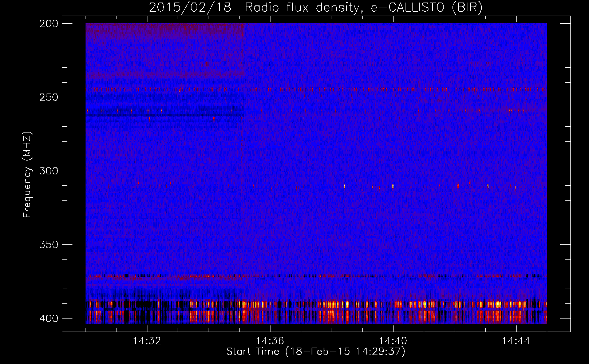
Task: Click the 200 frequency tick label
Action: (48, 24)
